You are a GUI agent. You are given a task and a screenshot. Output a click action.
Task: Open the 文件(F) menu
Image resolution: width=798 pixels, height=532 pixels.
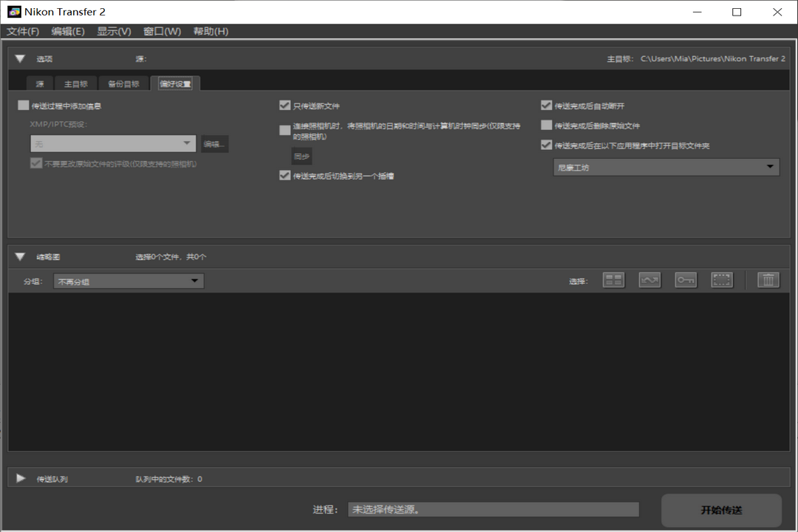coord(23,31)
